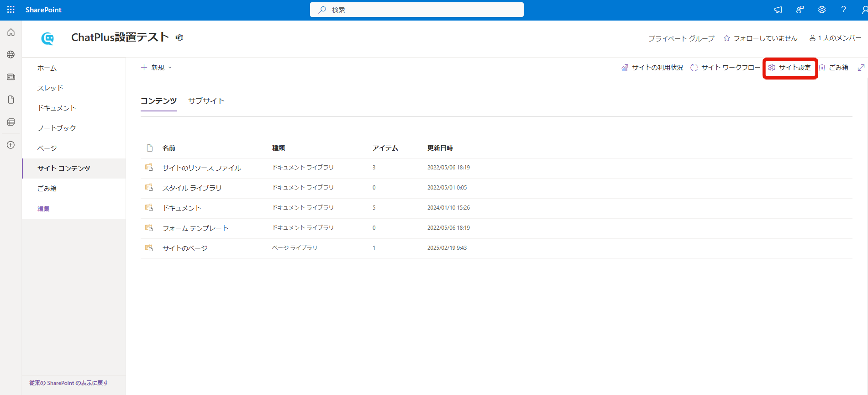This screenshot has width=868, height=395.
Task: Click the 更新日時 column header
Action: click(440, 148)
